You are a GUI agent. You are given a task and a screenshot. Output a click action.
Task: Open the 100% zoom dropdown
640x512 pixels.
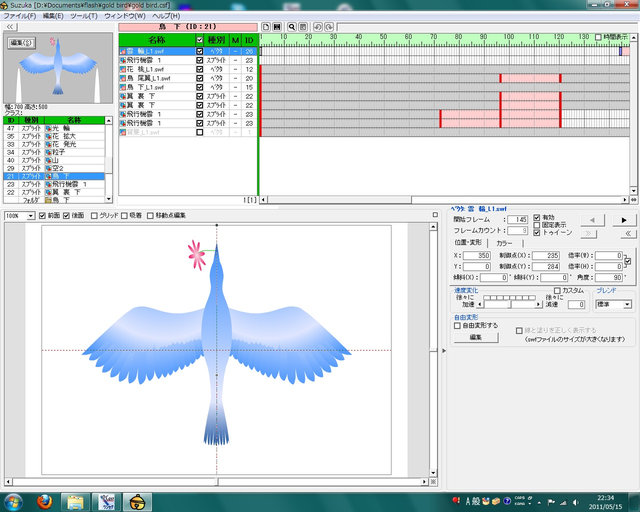point(31,216)
